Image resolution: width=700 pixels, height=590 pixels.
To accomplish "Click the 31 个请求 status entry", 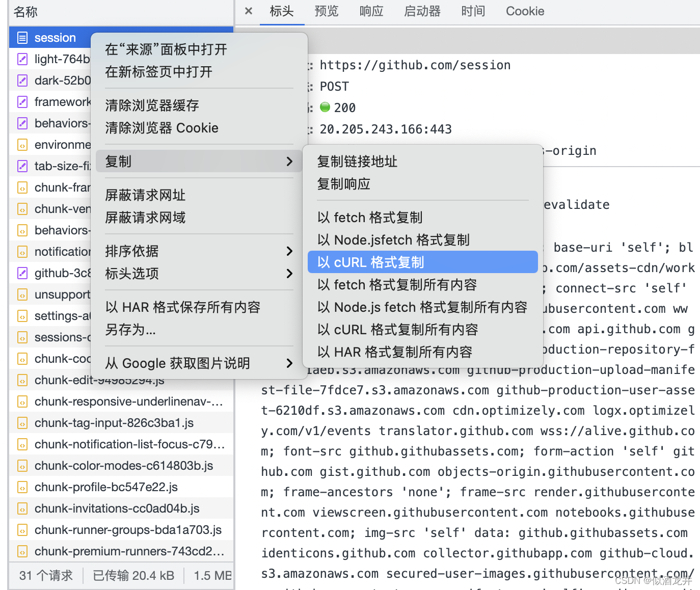I will pyautogui.click(x=46, y=576).
